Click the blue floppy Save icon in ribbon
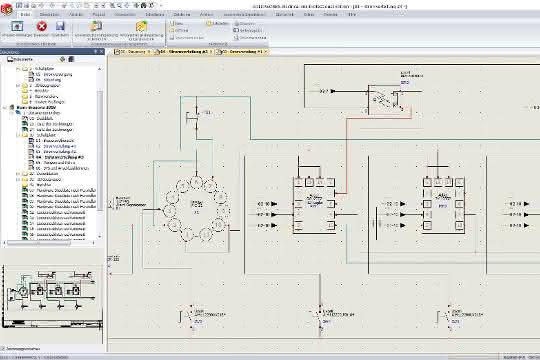540x360 pixels. point(60,26)
